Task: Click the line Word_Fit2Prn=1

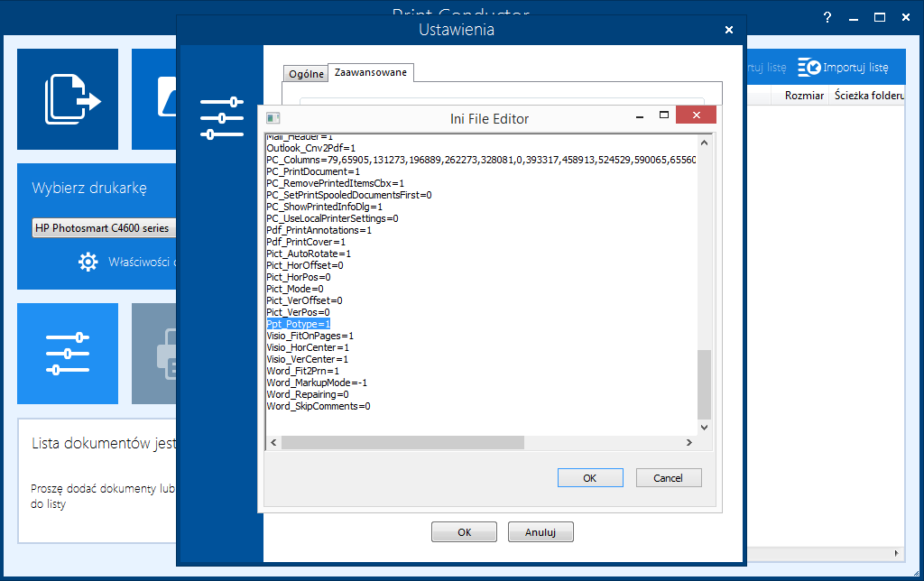Action: (x=303, y=371)
